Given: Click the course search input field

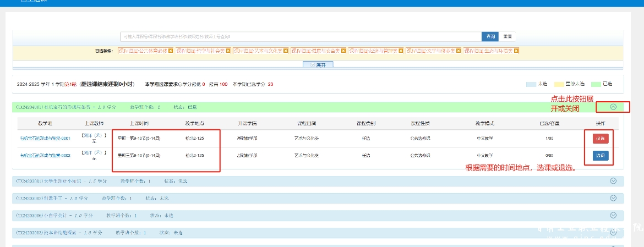Looking at the screenshot, I should [x=302, y=36].
